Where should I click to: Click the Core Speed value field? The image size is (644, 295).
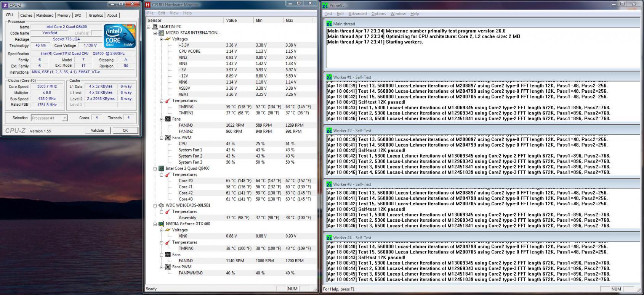(47, 87)
